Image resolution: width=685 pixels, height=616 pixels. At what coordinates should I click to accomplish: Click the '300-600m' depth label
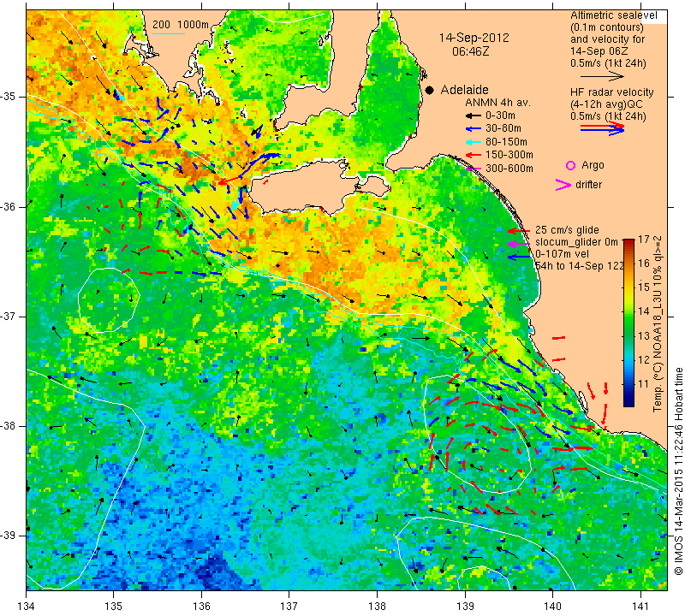point(509,168)
